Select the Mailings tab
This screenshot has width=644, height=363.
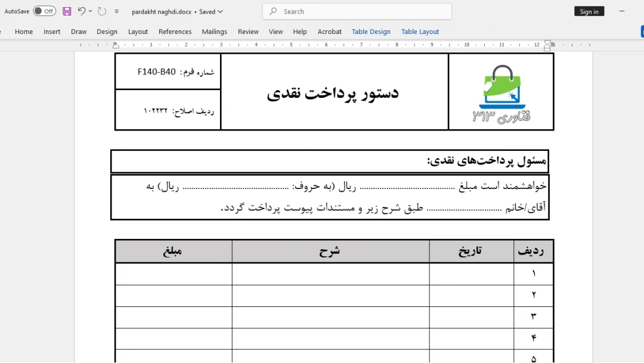[214, 32]
